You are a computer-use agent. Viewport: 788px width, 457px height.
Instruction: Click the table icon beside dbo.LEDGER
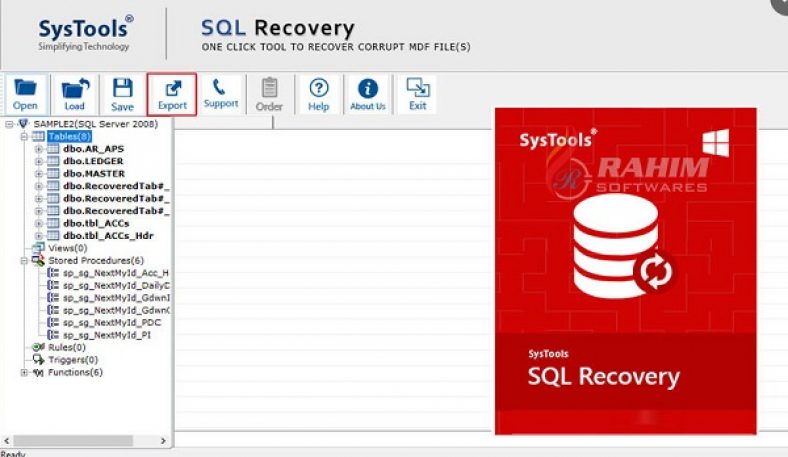[x=53, y=161]
